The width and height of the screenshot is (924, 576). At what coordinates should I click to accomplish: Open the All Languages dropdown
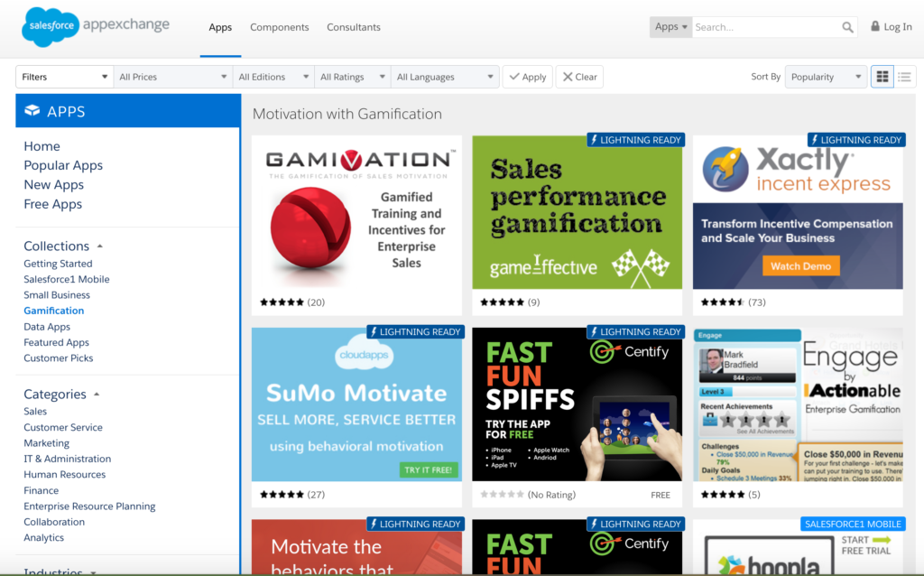(445, 77)
